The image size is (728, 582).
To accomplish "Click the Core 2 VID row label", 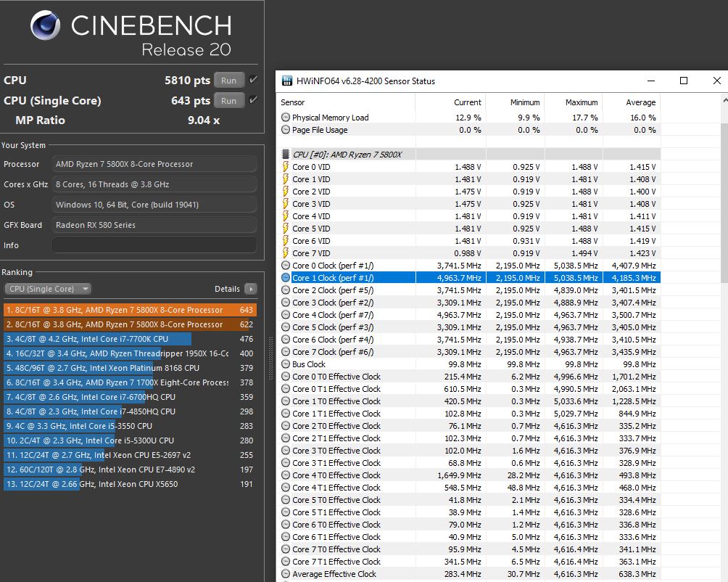I will 311,192.
